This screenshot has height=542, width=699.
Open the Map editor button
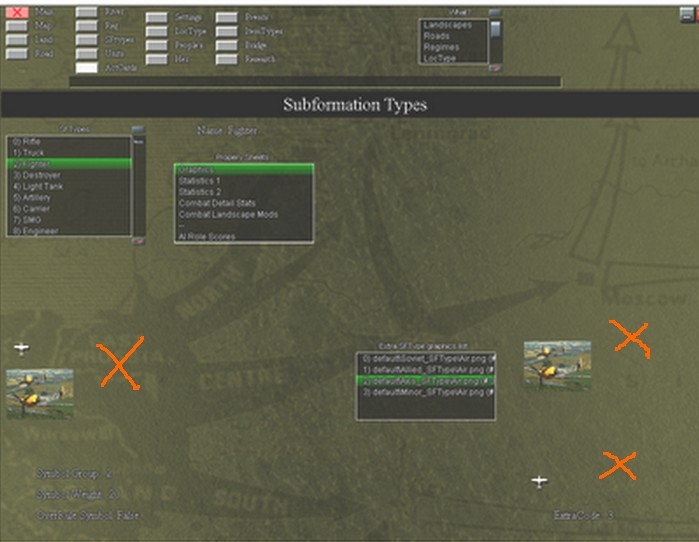pos(17,26)
